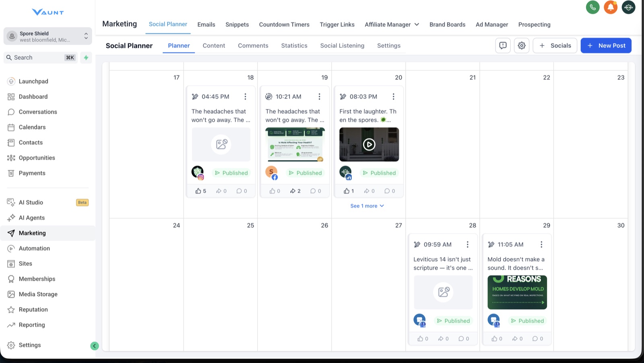The width and height of the screenshot is (644, 363).
Task: Click the like count on 04:45 PM post
Action: (200, 191)
